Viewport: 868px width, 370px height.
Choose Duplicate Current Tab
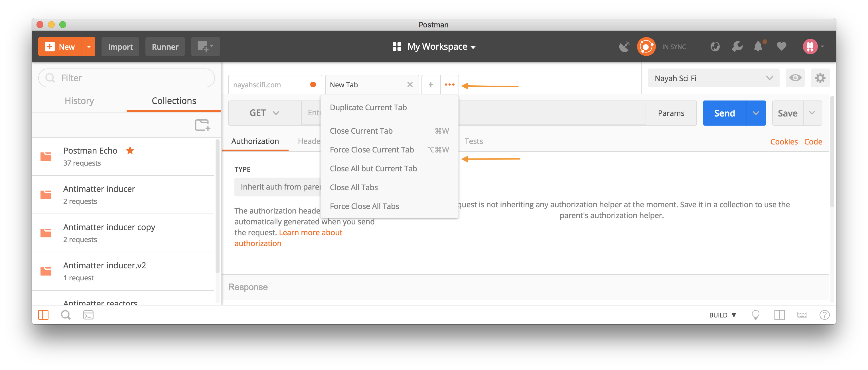coord(390,108)
